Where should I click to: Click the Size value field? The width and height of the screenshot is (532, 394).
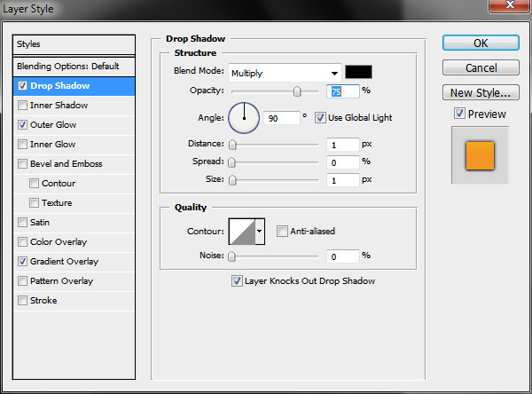click(x=342, y=180)
